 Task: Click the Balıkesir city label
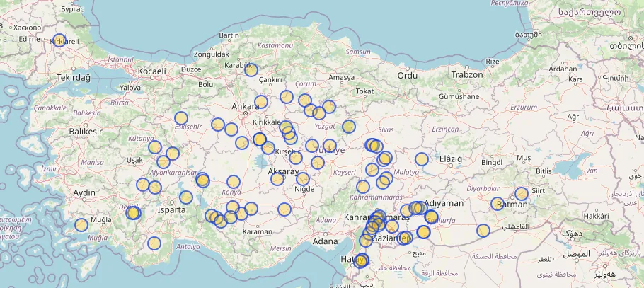pos(86,132)
